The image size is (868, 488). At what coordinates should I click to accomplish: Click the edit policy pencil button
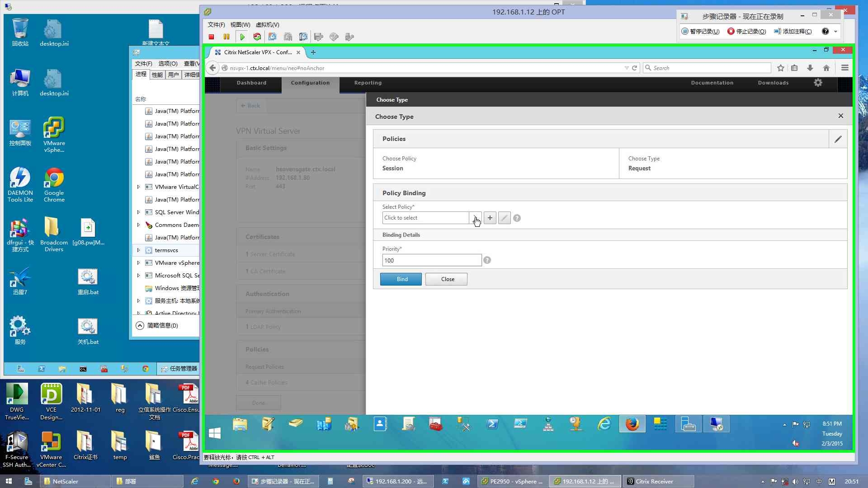[x=504, y=218]
